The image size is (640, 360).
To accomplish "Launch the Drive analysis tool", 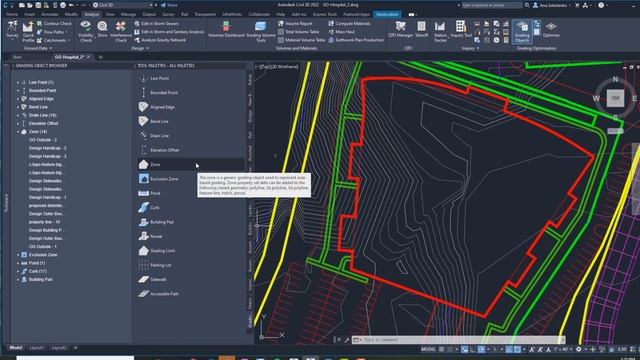I will point(102,29).
